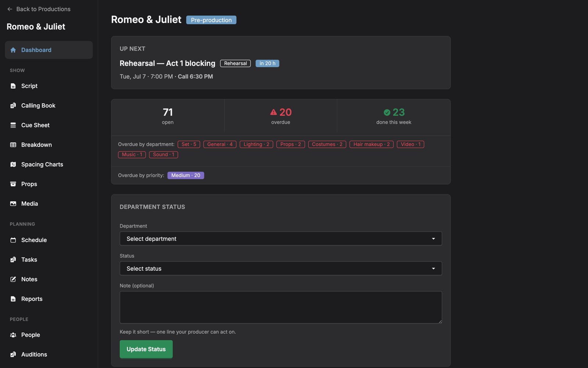This screenshot has width=588, height=368.
Task: Click the Medium · 20 priority badge
Action: coord(186,176)
